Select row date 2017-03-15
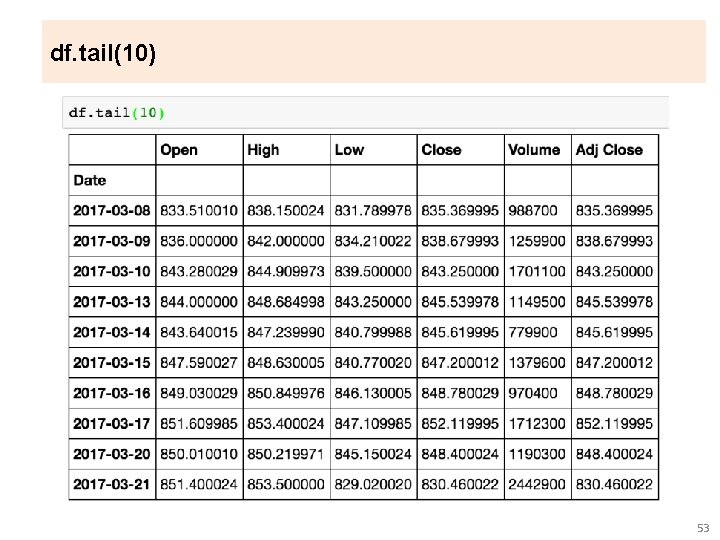Screen dimensions: 720x540 click(x=112, y=363)
